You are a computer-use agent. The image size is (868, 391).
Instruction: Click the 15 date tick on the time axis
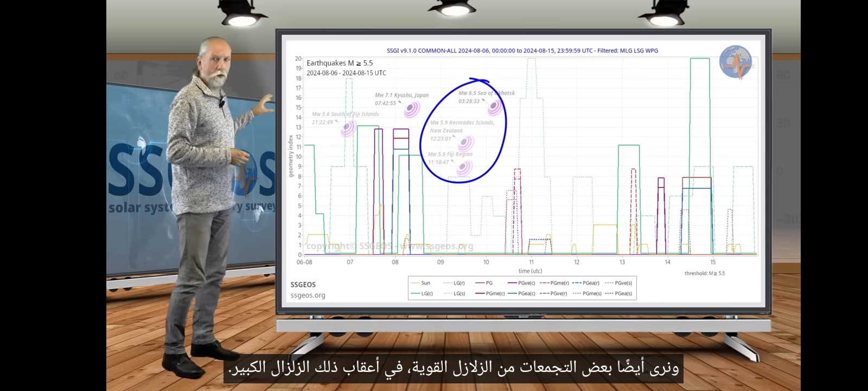click(713, 262)
